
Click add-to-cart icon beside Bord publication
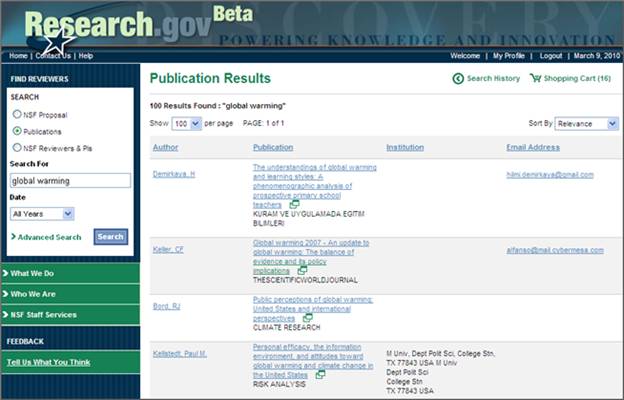click(308, 318)
